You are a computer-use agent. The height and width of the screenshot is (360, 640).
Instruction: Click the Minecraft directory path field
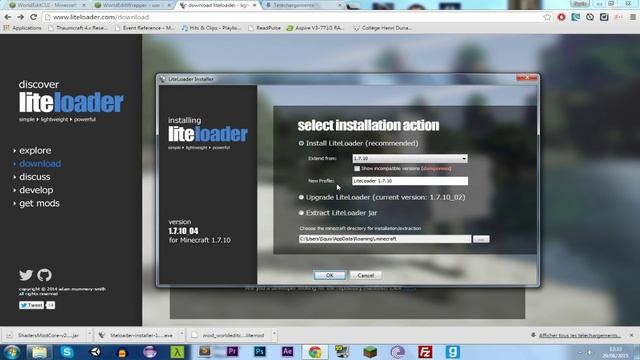(x=385, y=239)
